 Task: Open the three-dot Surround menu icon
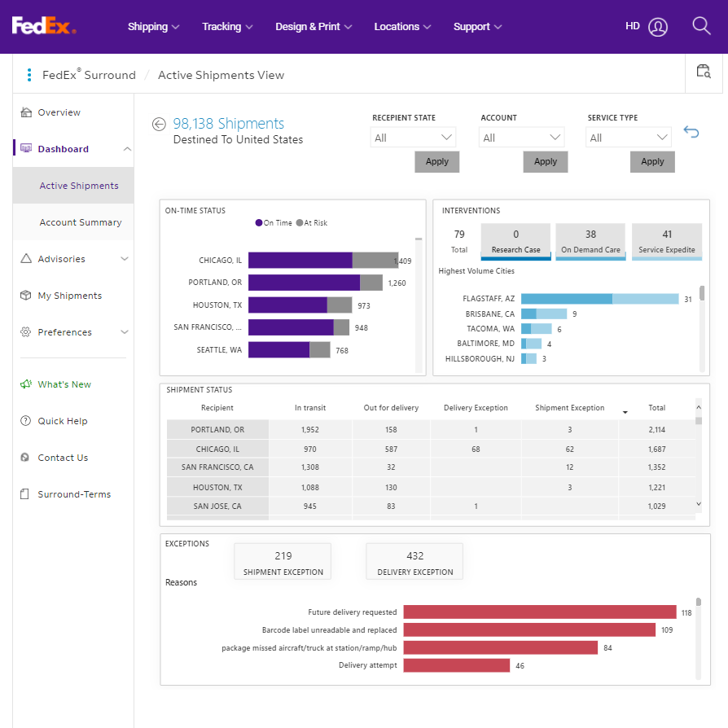point(29,75)
